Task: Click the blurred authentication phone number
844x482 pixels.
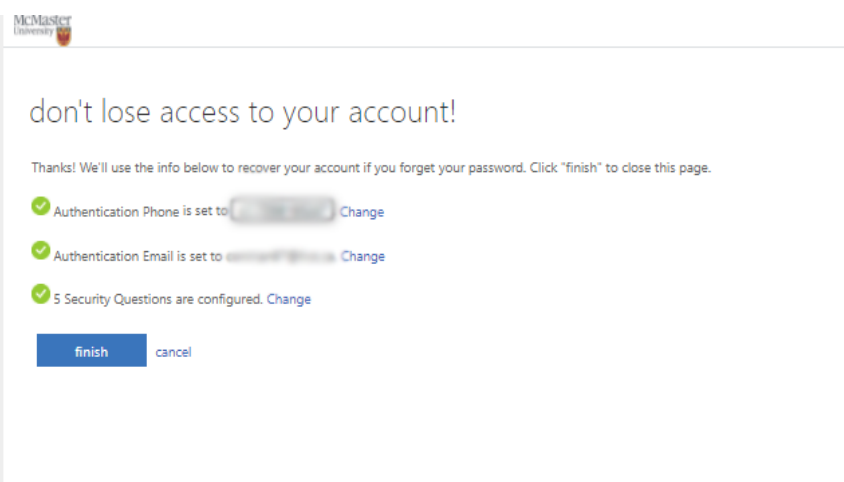Action: 283,211
